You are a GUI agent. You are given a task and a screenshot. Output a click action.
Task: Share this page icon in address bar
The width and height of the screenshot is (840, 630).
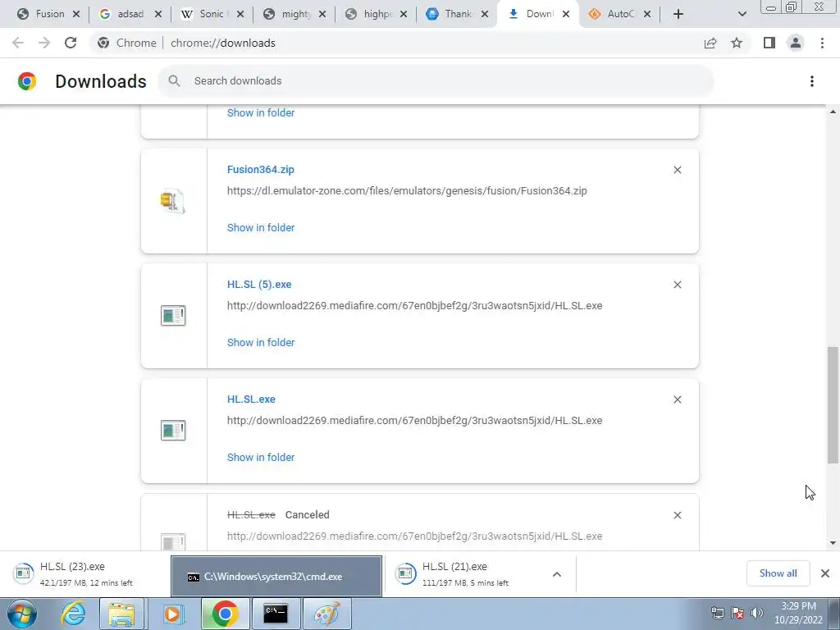click(710, 43)
